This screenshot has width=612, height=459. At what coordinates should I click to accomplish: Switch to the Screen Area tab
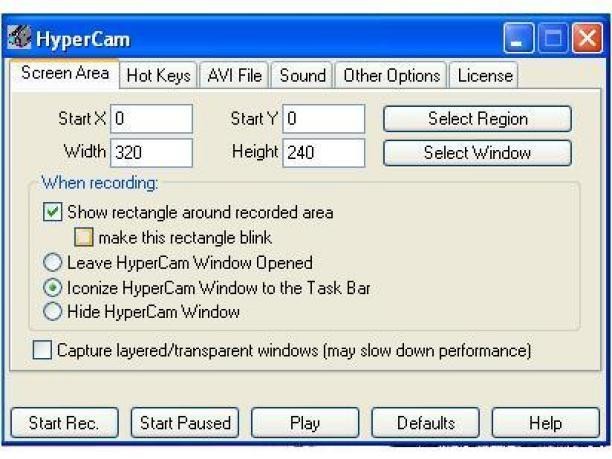click(65, 73)
